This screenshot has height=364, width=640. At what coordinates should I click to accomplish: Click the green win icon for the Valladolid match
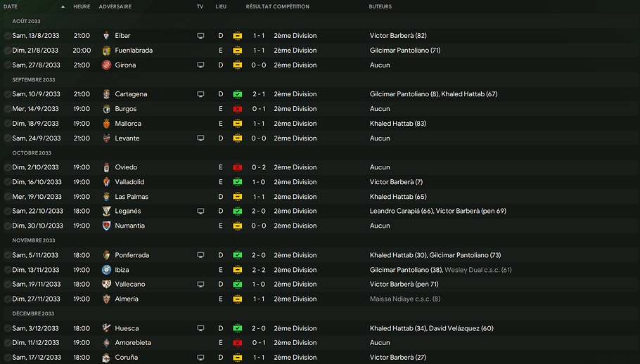[238, 182]
